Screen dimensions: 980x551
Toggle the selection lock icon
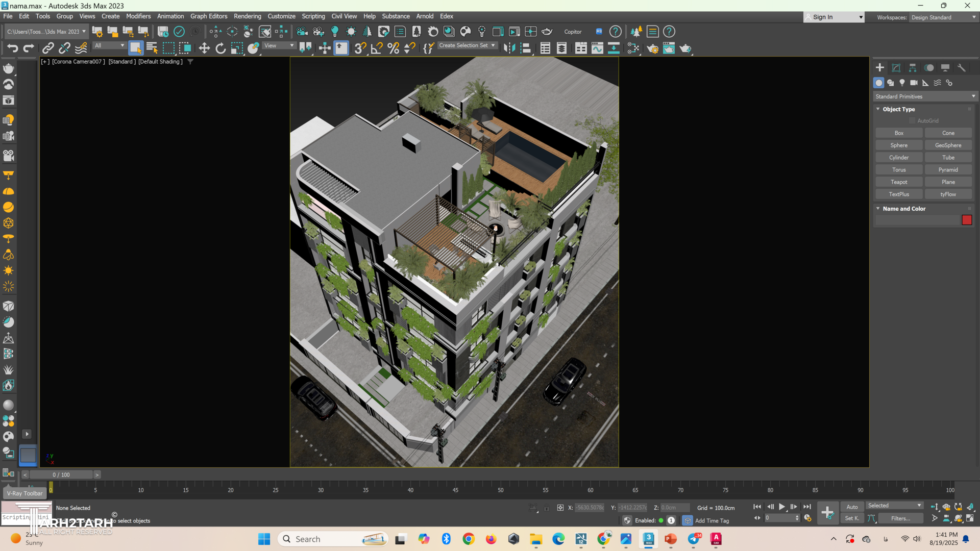pyautogui.click(x=547, y=508)
